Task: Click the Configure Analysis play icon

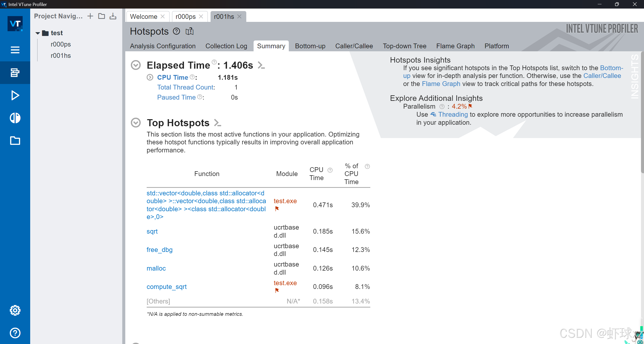Action: tap(15, 95)
